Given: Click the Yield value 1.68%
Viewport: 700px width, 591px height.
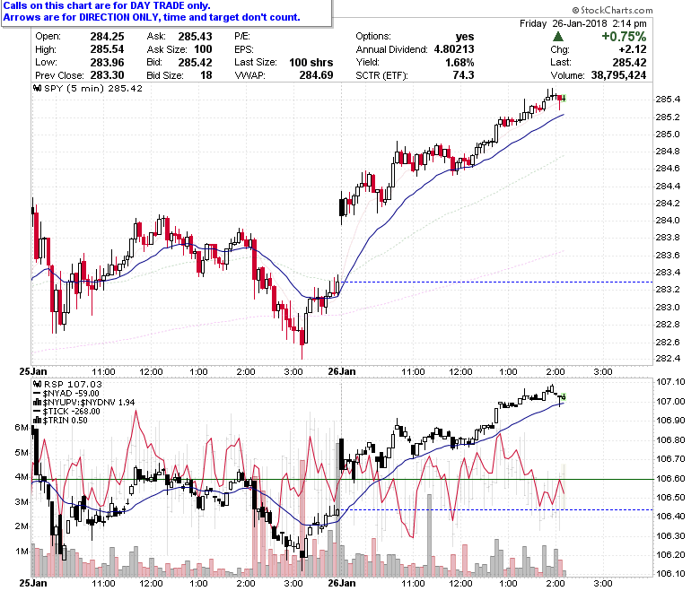Looking at the screenshot, I should 459,63.
